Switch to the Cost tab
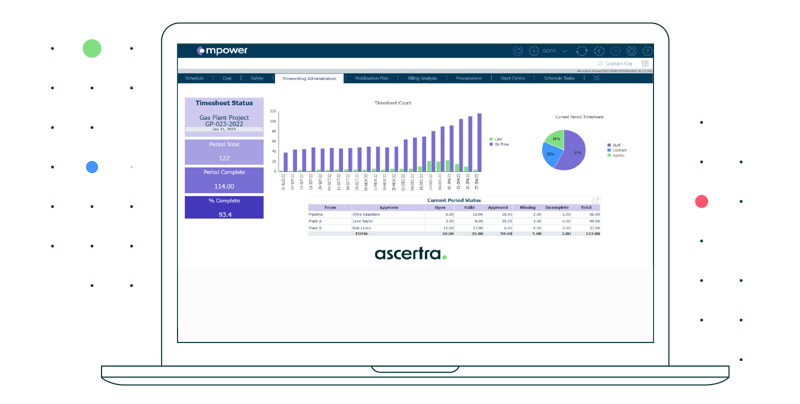This screenshot has height=404, width=800. [227, 78]
